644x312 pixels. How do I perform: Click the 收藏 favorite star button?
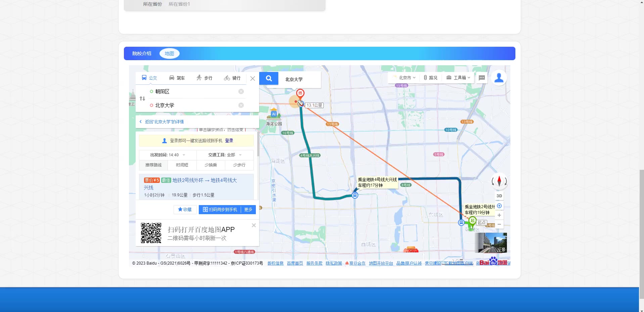[x=185, y=209]
